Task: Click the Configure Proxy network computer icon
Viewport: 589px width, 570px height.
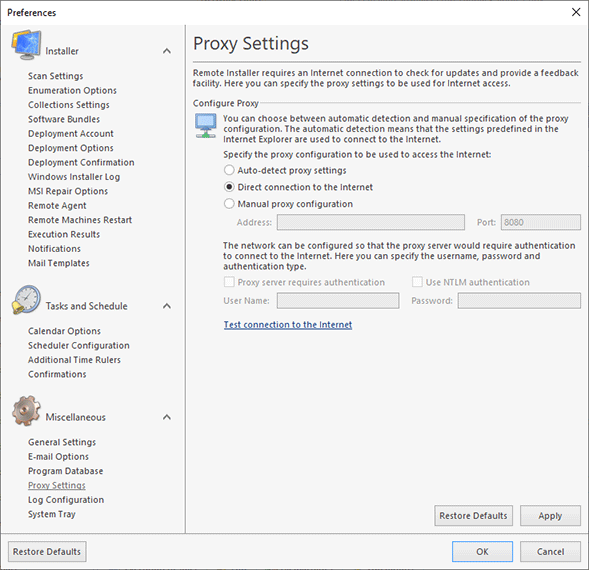Action: pos(205,126)
